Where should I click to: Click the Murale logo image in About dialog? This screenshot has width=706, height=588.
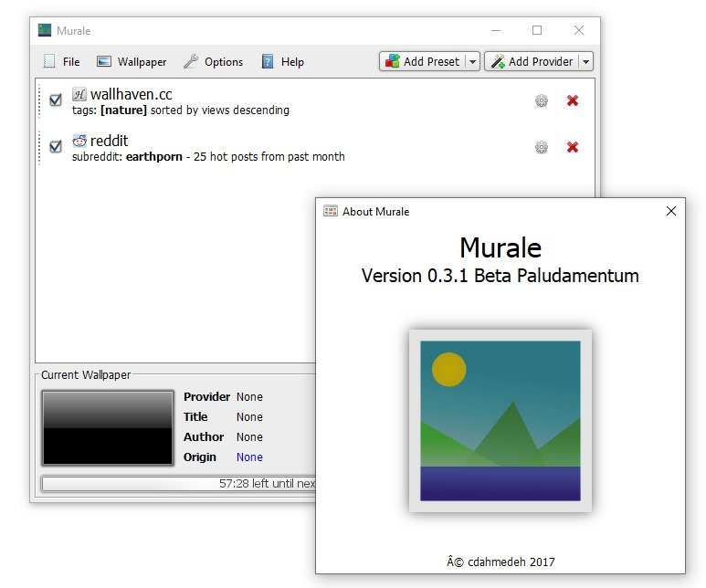501,421
